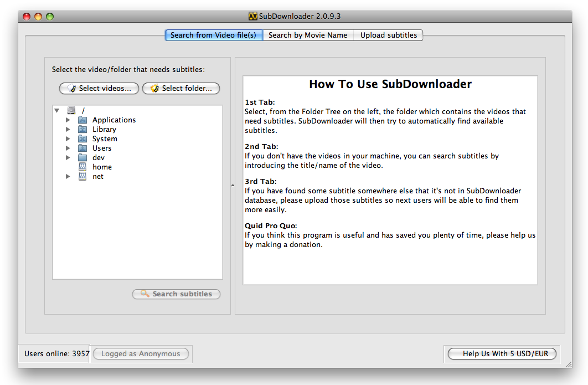The height and width of the screenshot is (385, 588).
Task: Click the Users folder icon
Action: 82,148
